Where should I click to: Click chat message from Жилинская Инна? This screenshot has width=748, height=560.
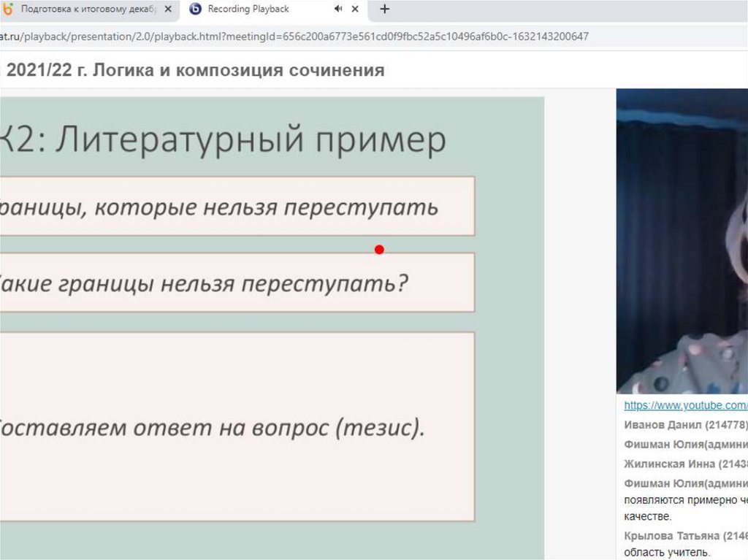685,464
